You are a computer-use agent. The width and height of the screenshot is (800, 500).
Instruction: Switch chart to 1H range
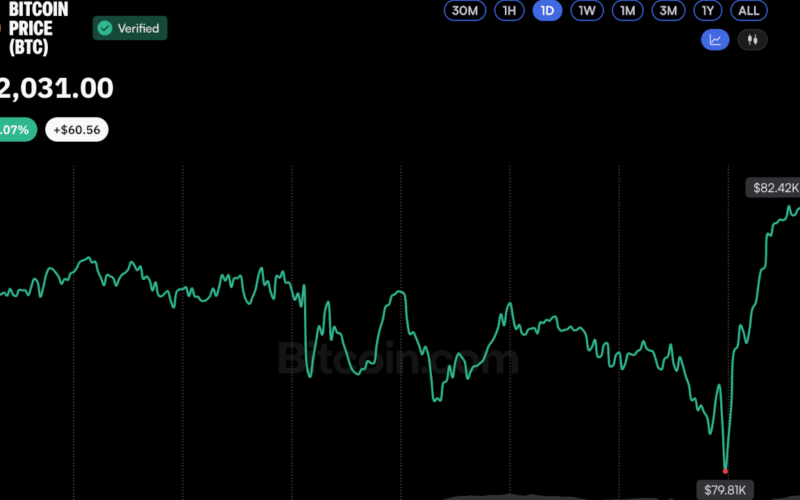click(509, 11)
